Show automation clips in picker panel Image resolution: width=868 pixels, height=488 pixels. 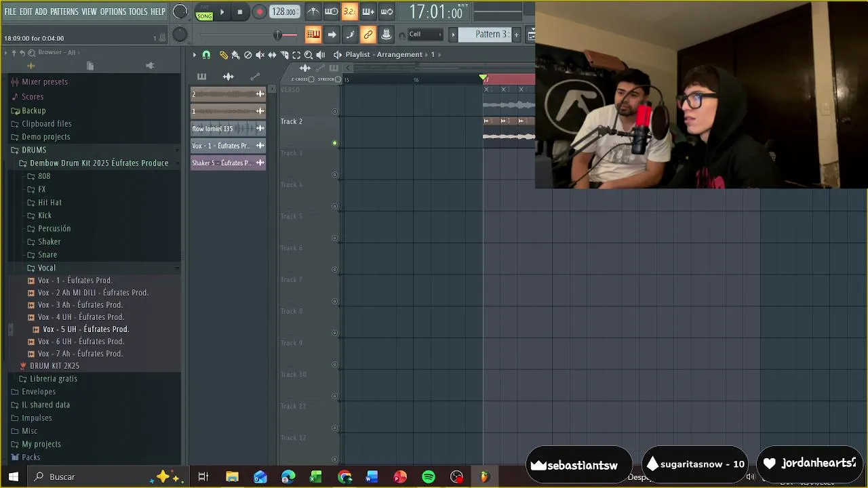click(255, 77)
